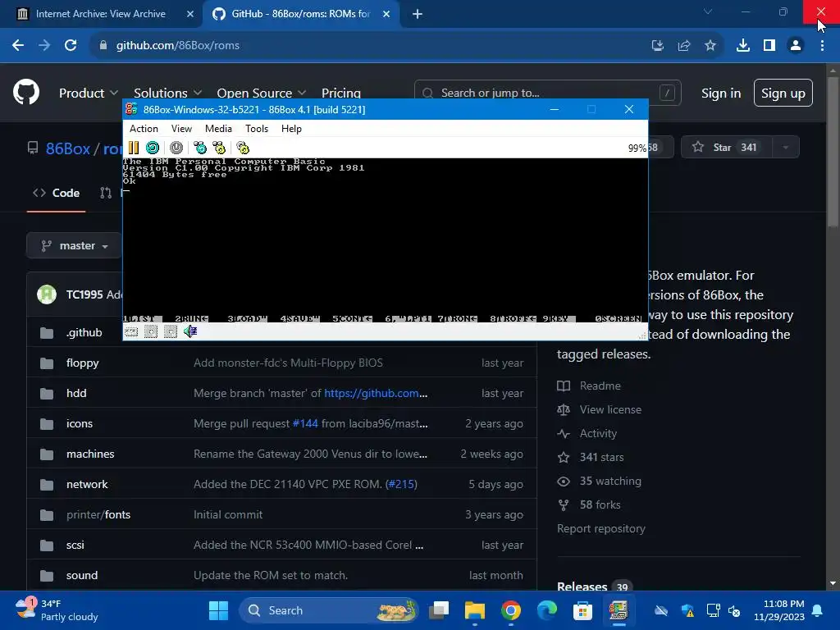This screenshot has width=840, height=630.
Task: Open the network folder
Action: tap(87, 484)
